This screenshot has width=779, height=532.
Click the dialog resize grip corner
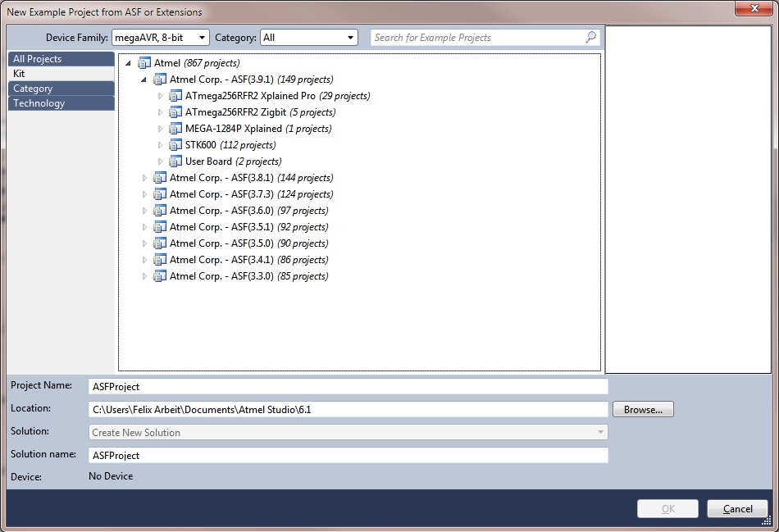click(767, 520)
